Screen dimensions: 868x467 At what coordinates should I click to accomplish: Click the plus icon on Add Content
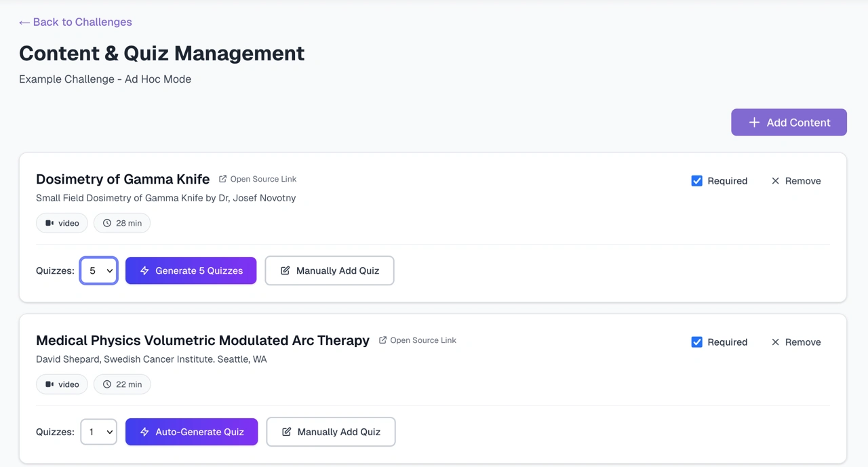click(x=754, y=123)
